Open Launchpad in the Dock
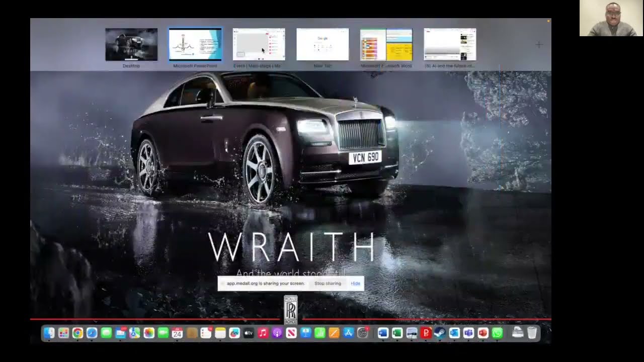The image size is (644, 362). point(63,333)
